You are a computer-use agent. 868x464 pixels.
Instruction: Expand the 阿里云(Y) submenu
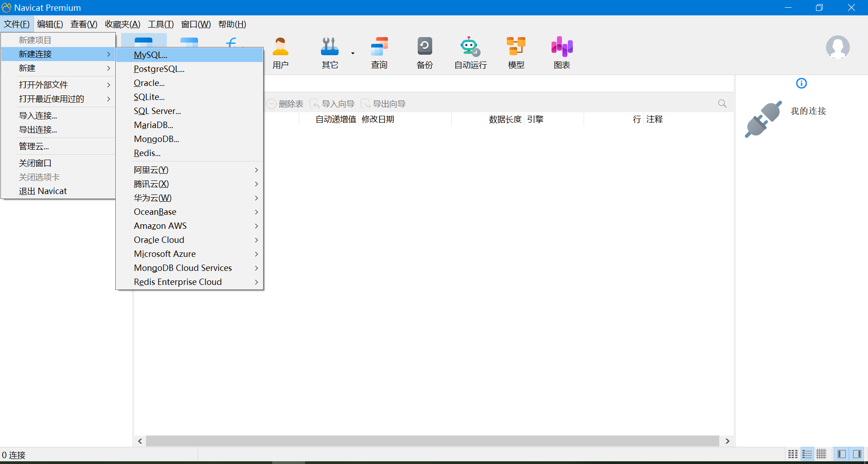pyautogui.click(x=190, y=170)
